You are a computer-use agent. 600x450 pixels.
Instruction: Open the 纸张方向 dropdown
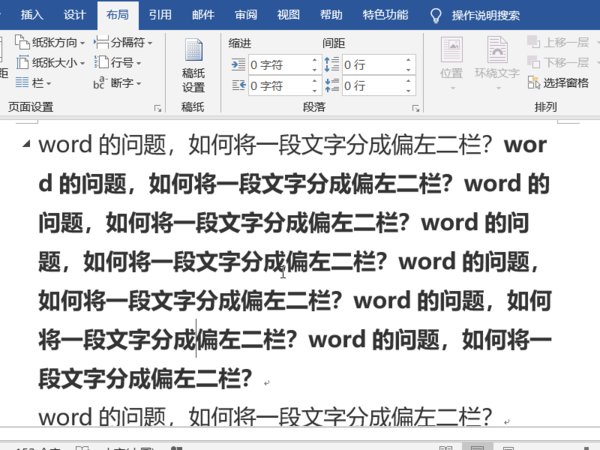pyautogui.click(x=50, y=42)
